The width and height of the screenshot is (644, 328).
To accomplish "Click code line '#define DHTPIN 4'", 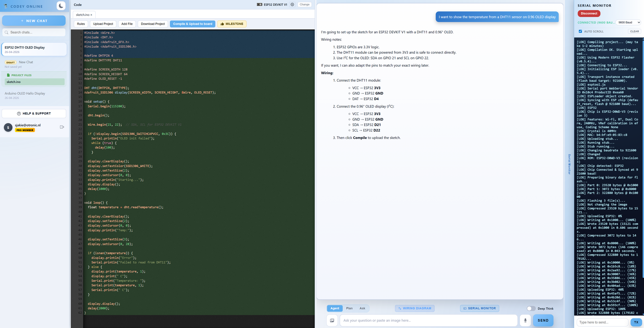I will click(x=98, y=56).
